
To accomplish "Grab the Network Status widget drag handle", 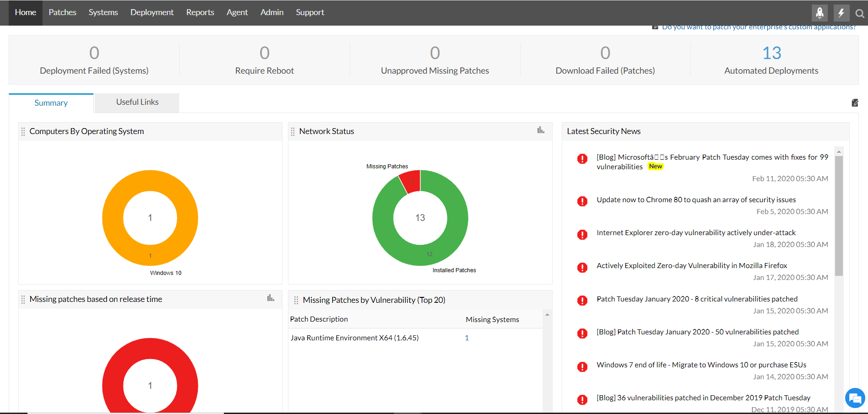I will tap(293, 132).
